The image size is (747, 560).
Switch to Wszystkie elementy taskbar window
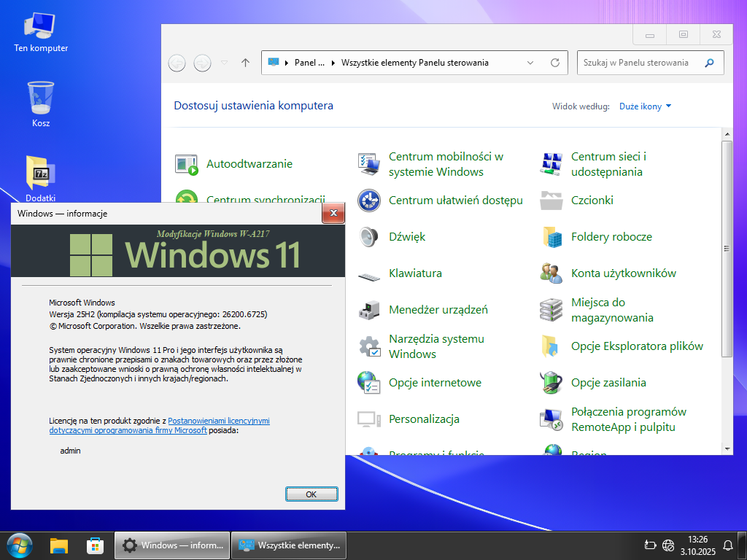[289, 545]
